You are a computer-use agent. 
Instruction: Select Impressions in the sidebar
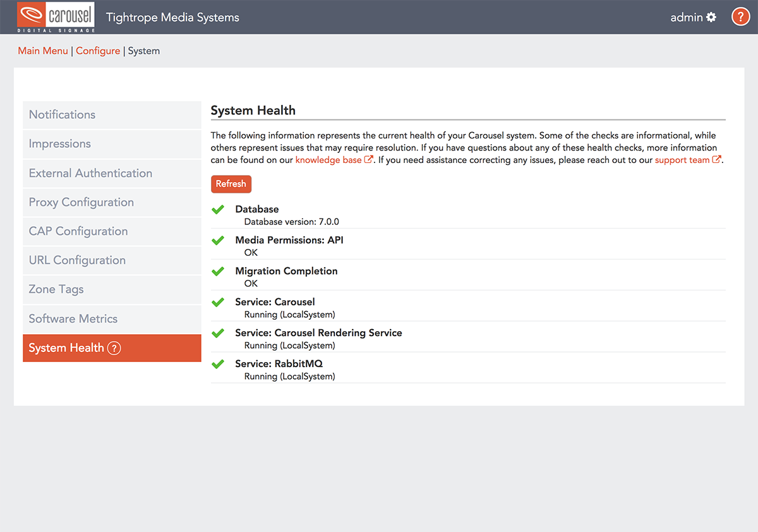(x=59, y=144)
